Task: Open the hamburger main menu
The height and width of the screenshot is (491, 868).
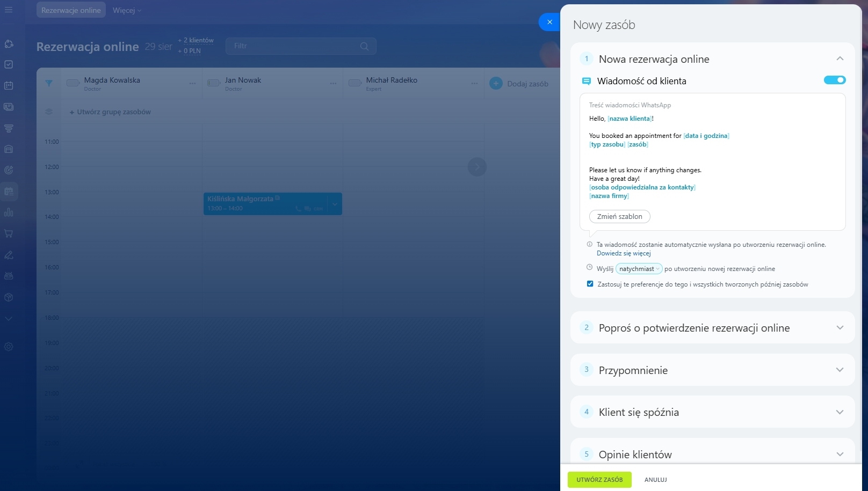Action: (x=9, y=10)
